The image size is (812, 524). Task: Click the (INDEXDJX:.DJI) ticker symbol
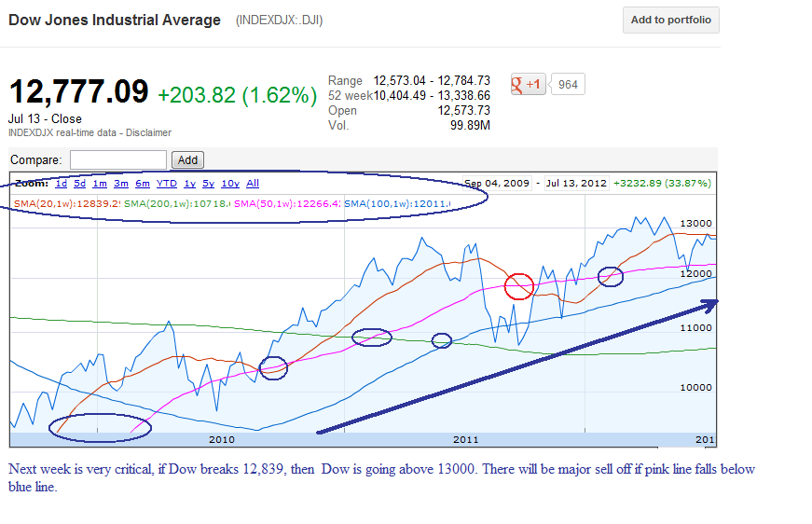tap(279, 21)
